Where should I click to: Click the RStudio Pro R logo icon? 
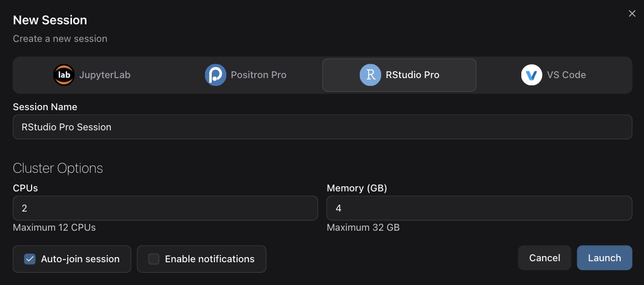[x=370, y=75]
